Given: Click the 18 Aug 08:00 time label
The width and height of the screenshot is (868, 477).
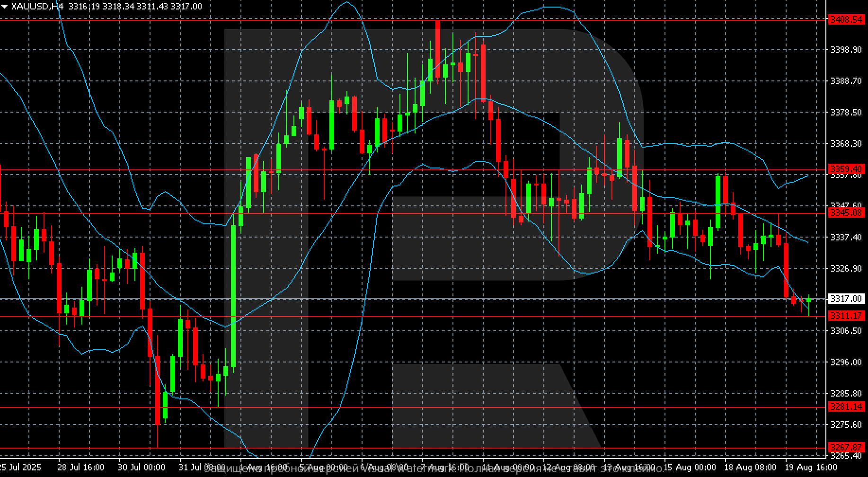Looking at the screenshot, I should [750, 468].
